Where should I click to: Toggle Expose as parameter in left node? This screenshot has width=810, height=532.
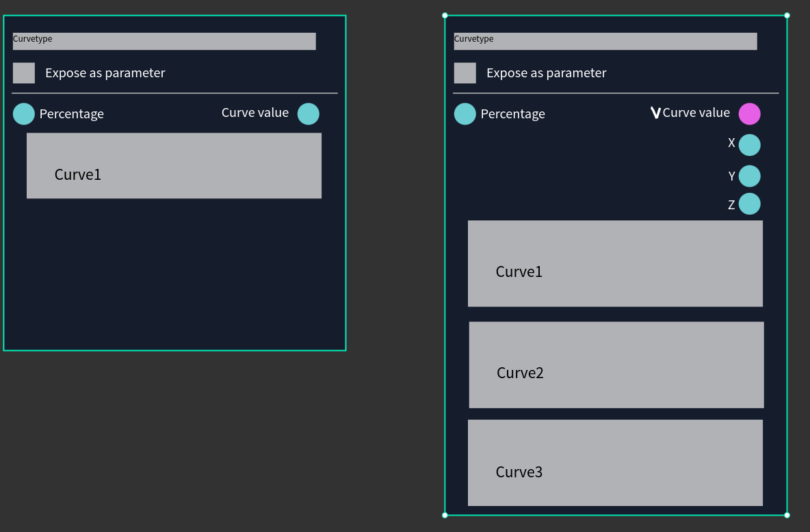pos(24,73)
